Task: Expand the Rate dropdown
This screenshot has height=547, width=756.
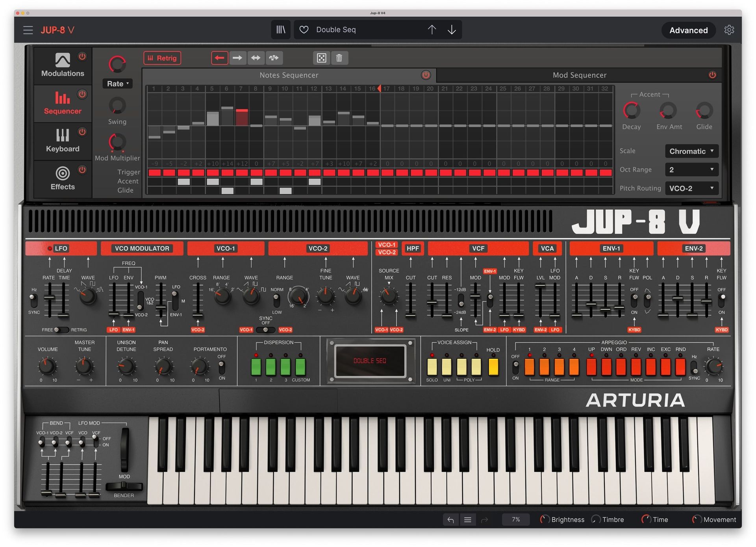Action: point(117,84)
